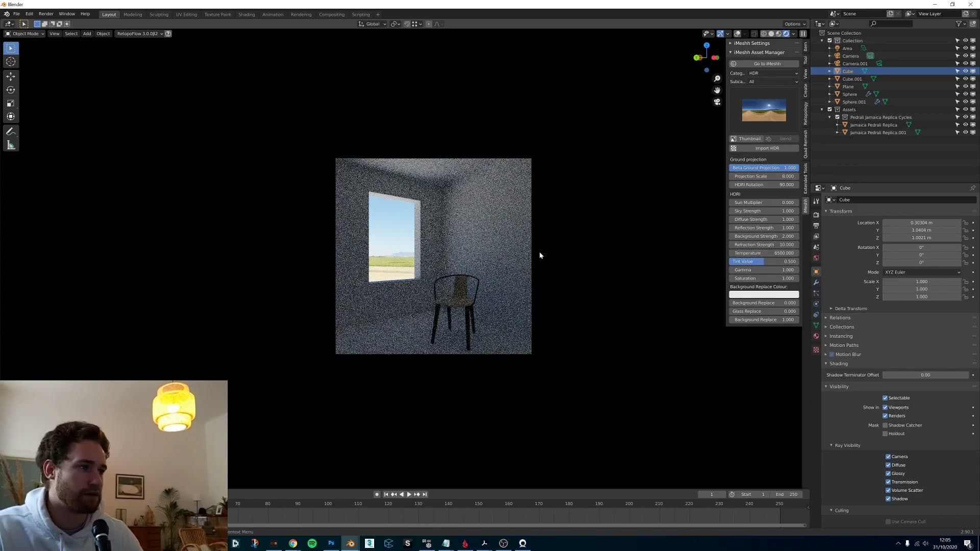Open the Object Mode dropdown
980x551 pixels.
click(24, 34)
